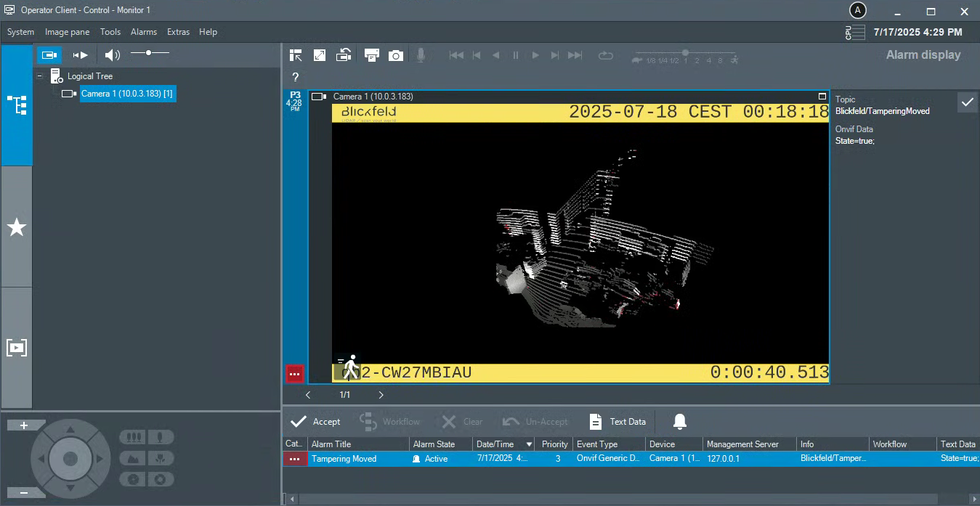Click the checkmark toggle beside the Topic info
Viewport: 980px width, 506px height.
click(967, 103)
